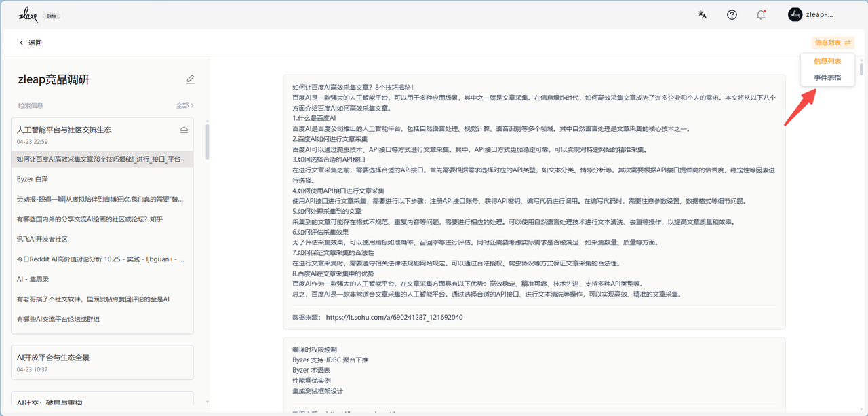Viewport: 868px width, 416px height.
Task: Click the pencil edit icon beside zleap竞品调研
Action: [x=191, y=79]
